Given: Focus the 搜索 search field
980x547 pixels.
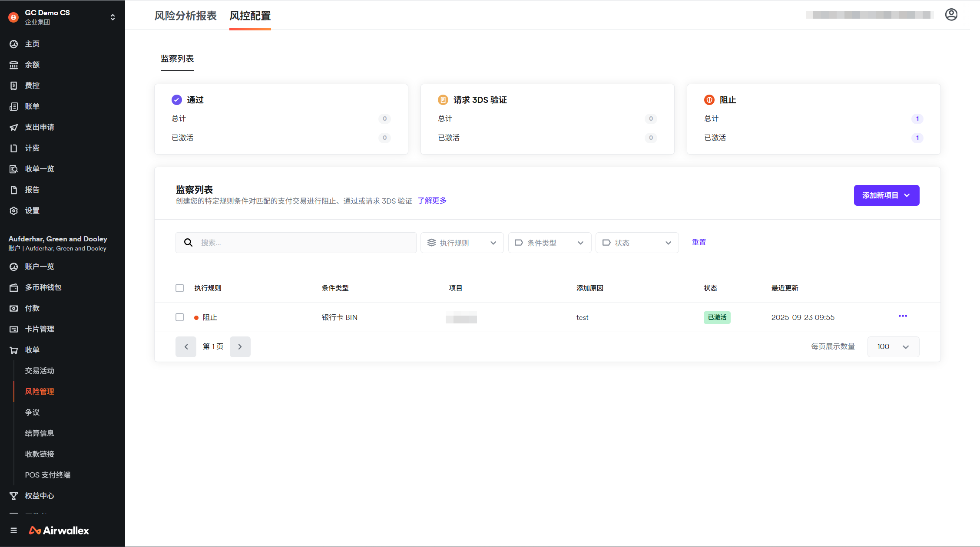Looking at the screenshot, I should pos(304,243).
